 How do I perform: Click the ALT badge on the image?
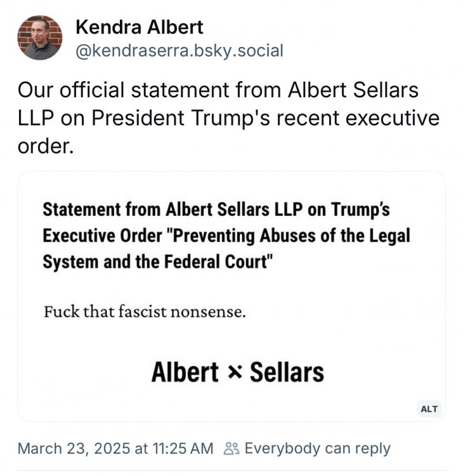click(x=429, y=409)
